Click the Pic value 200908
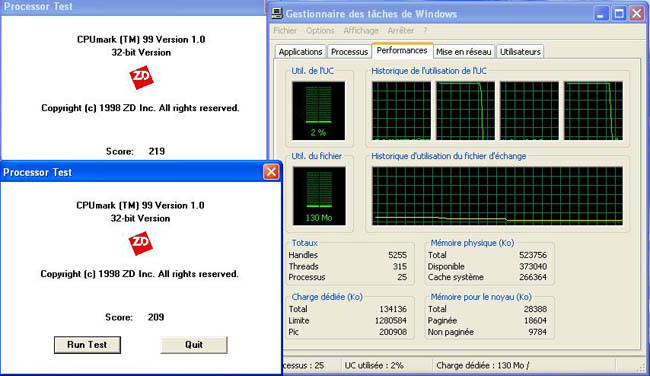Screen dimensions: 650x376 coord(393,332)
